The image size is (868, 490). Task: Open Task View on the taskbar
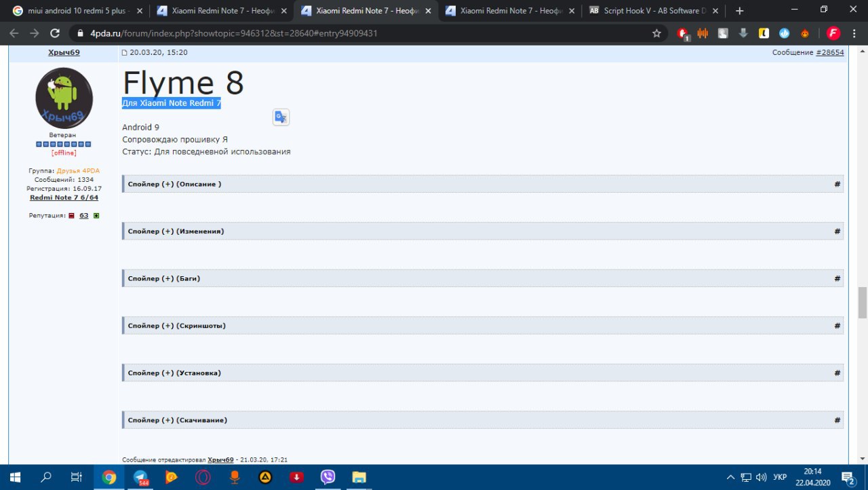click(77, 477)
